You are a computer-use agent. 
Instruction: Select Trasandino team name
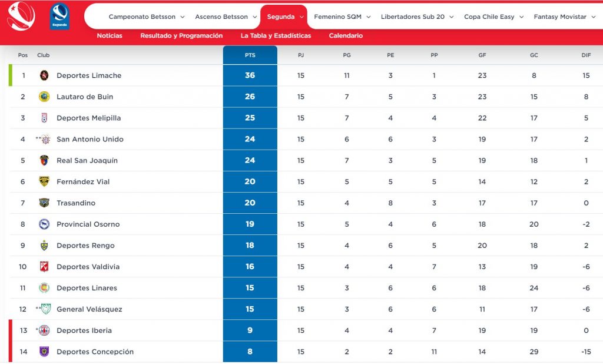click(x=76, y=203)
